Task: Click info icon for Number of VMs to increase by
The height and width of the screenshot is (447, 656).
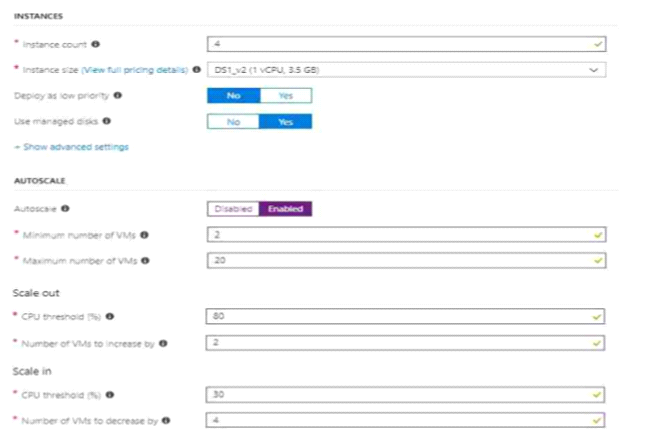Action: coord(163,343)
